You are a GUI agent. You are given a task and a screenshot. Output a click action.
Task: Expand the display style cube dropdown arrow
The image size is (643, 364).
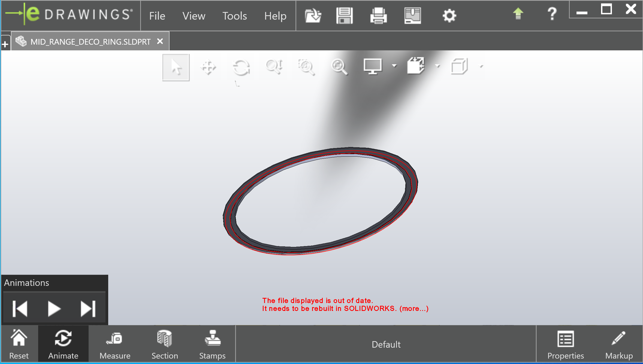(481, 66)
